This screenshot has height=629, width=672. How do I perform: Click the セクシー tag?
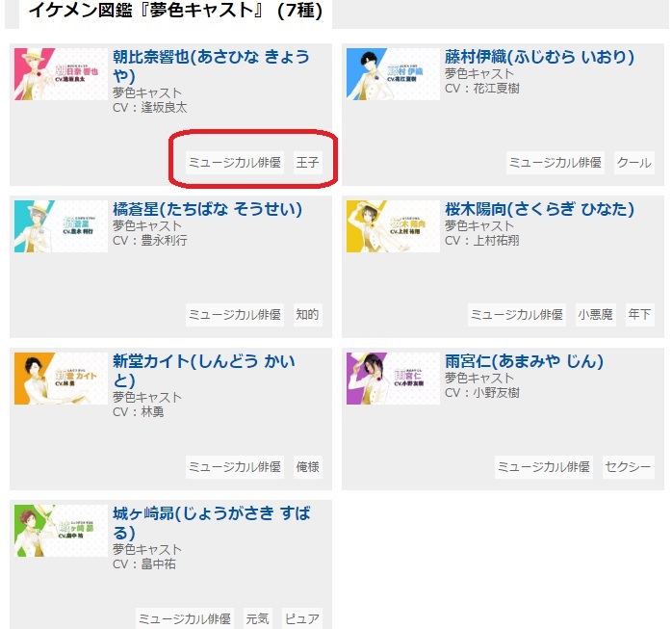(629, 467)
